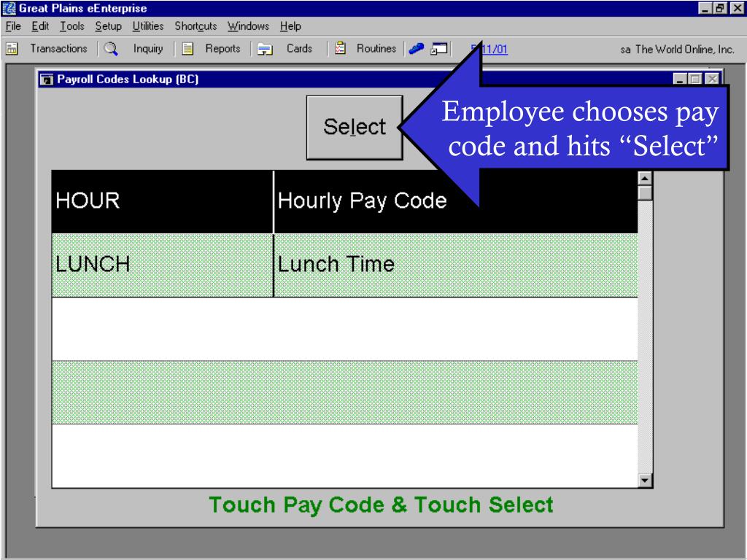Open the Shortcuts menu
Viewport: 747px width, 560px height.
point(196,26)
